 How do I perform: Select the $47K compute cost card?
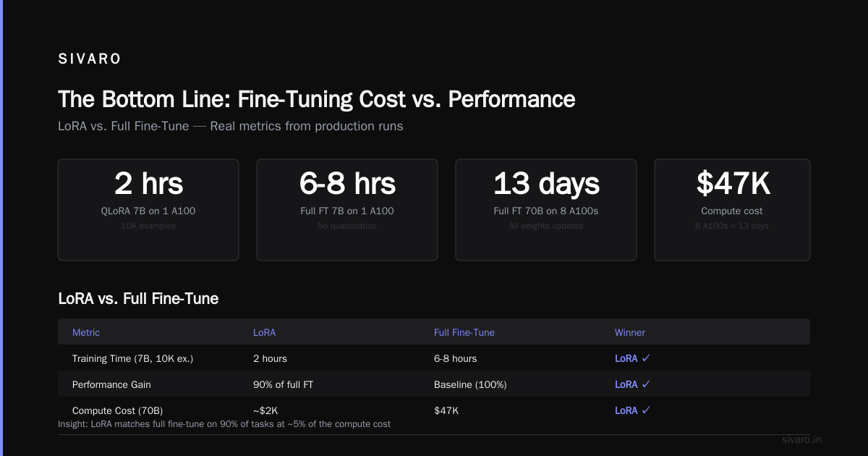[x=732, y=210]
